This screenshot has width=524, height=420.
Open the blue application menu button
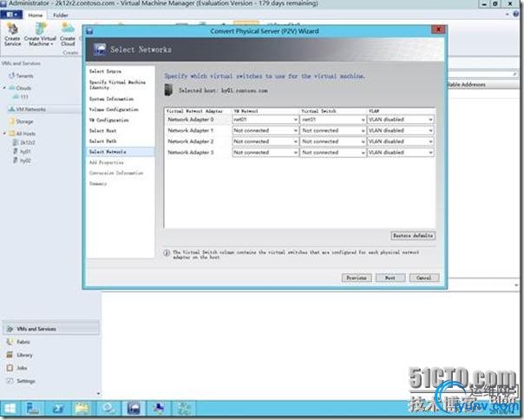(x=11, y=15)
